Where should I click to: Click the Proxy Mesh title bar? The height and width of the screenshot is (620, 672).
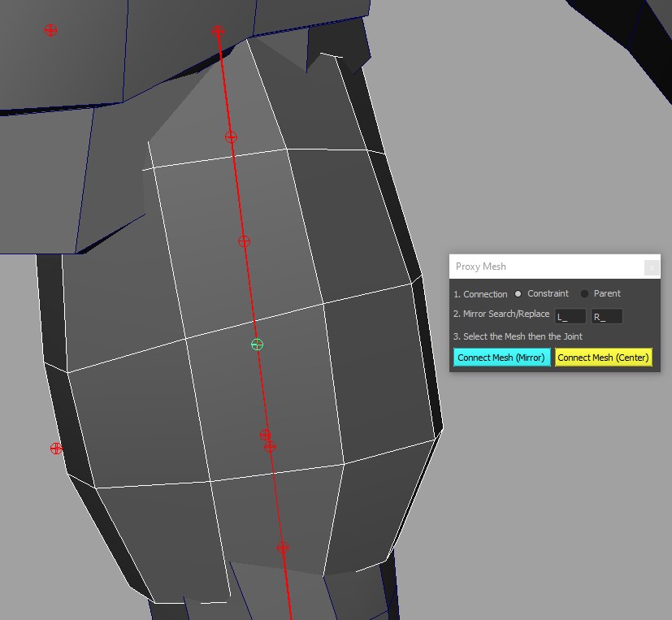[x=554, y=267]
